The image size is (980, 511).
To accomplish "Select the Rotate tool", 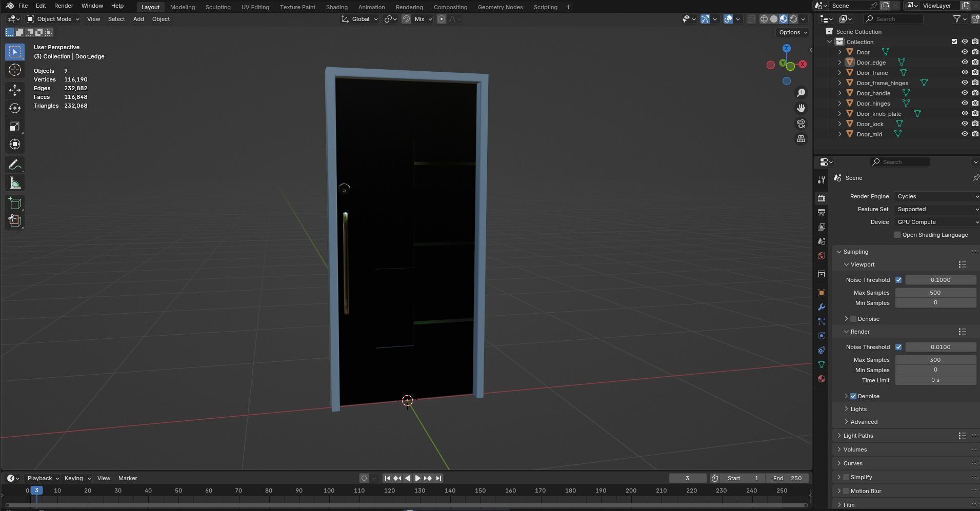I will point(14,108).
